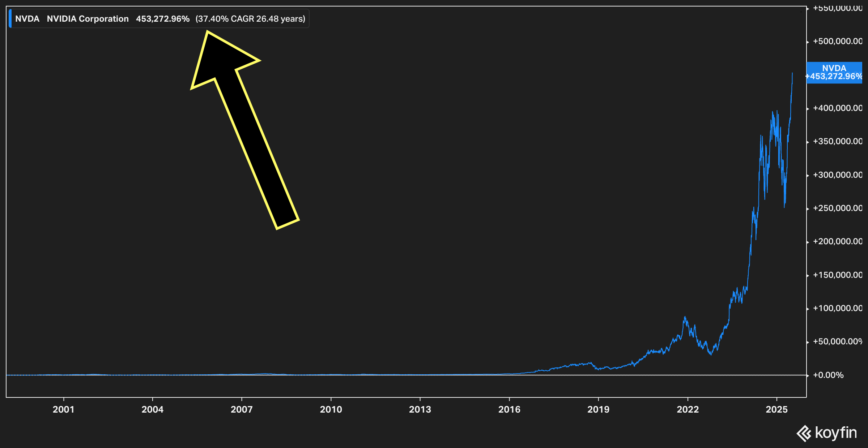The height and width of the screenshot is (448, 868).
Task: Click the NVDA ticker in the legend
Action: 27,19
